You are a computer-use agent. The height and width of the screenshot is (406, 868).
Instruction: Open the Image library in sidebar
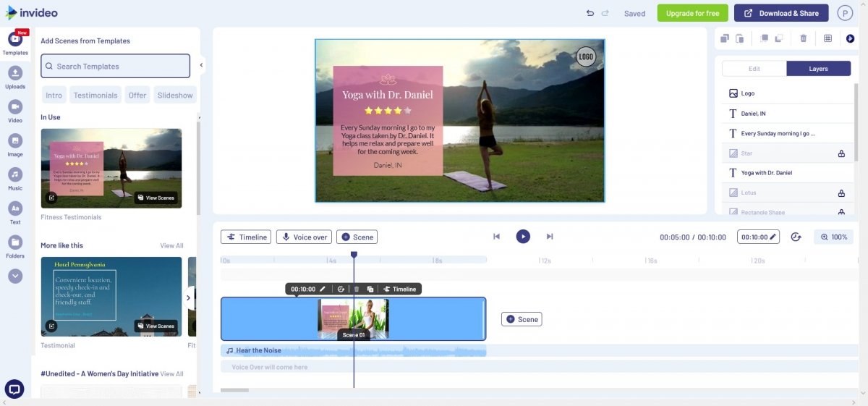point(15,144)
